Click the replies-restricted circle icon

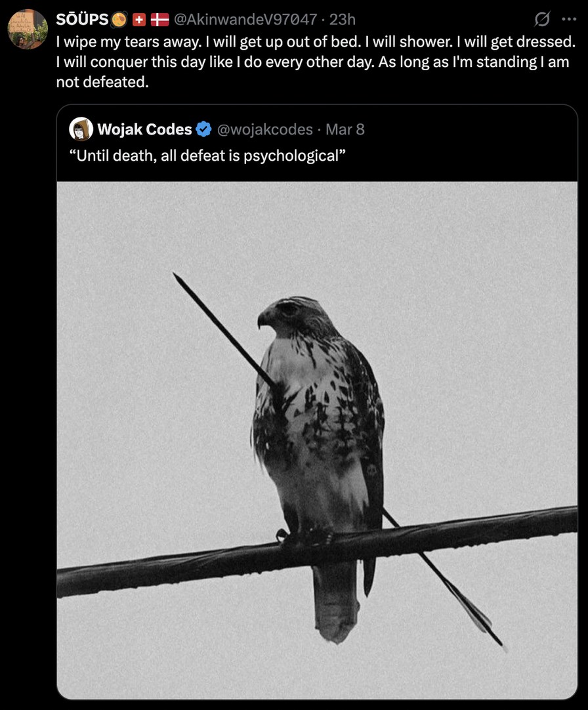pyautogui.click(x=543, y=19)
